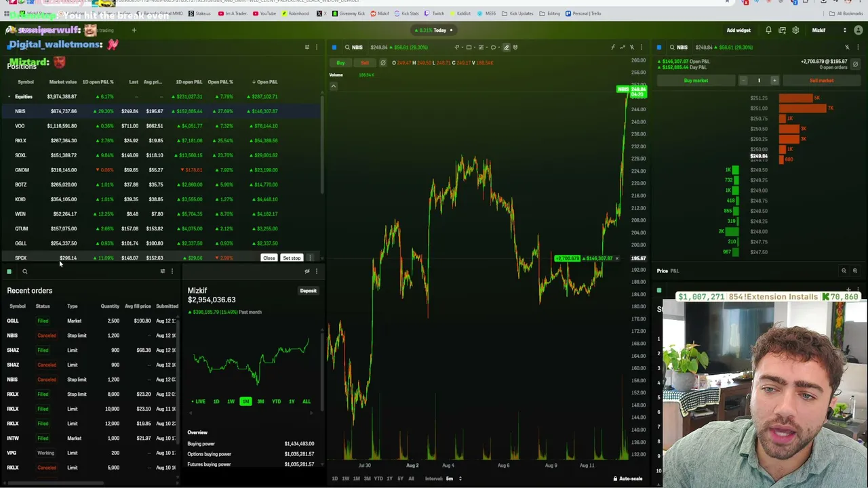Image resolution: width=868 pixels, height=488 pixels.
Task: Increase order quantity with plus stepper
Action: coord(774,81)
